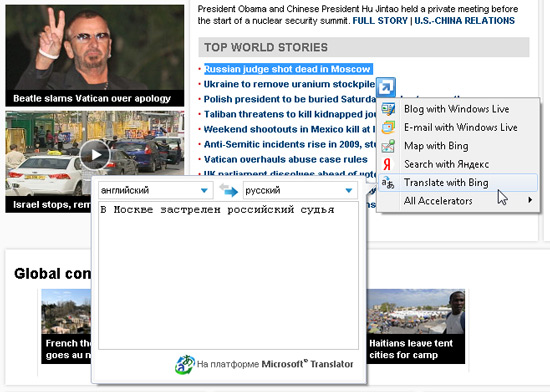
Task: Click the Microsoft Translator logo icon
Action: (x=185, y=364)
